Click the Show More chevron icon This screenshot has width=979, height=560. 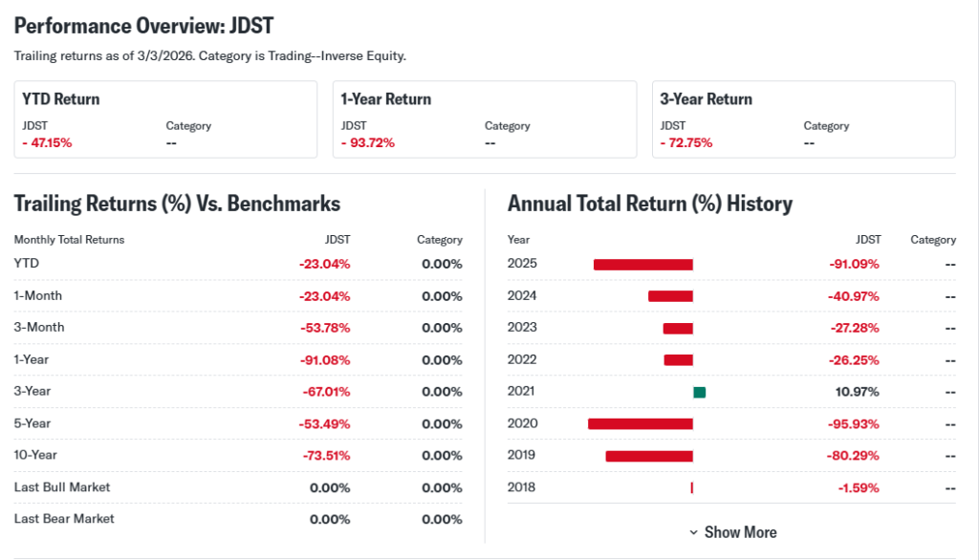tap(694, 532)
